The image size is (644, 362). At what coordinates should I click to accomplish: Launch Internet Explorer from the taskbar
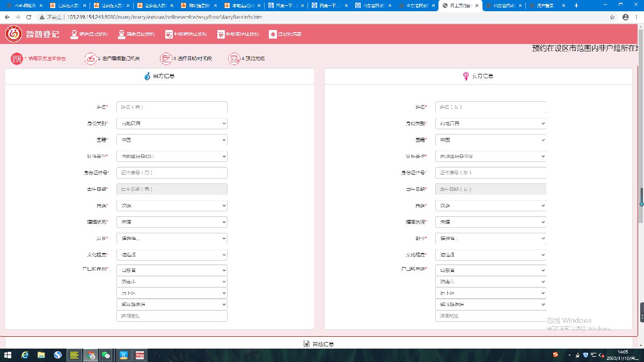(25, 355)
